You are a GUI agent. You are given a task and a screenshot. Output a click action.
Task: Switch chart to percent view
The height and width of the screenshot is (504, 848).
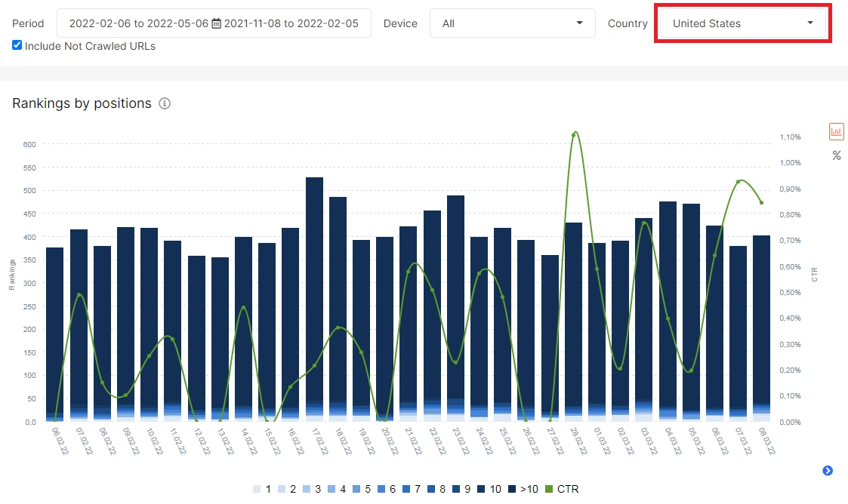(836, 155)
